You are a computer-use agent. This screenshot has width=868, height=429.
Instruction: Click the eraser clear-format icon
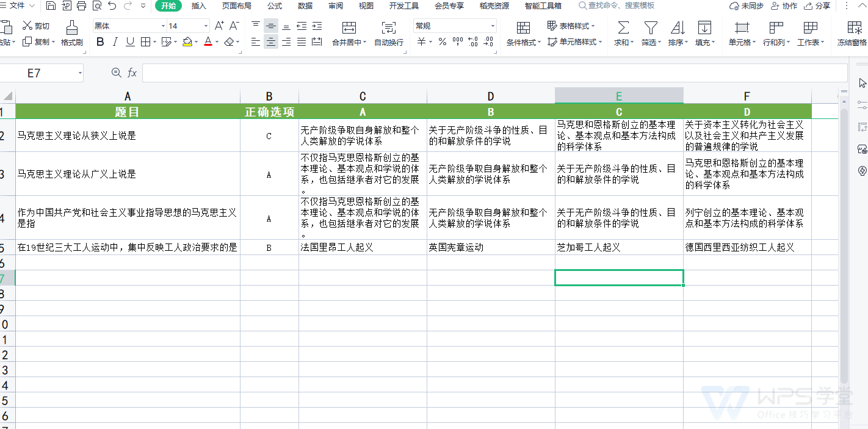coord(229,41)
